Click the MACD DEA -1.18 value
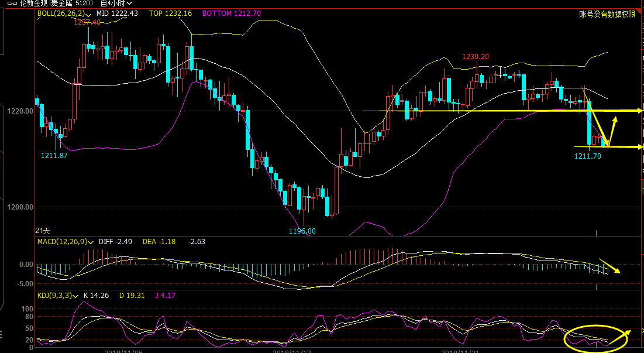 (x=159, y=242)
